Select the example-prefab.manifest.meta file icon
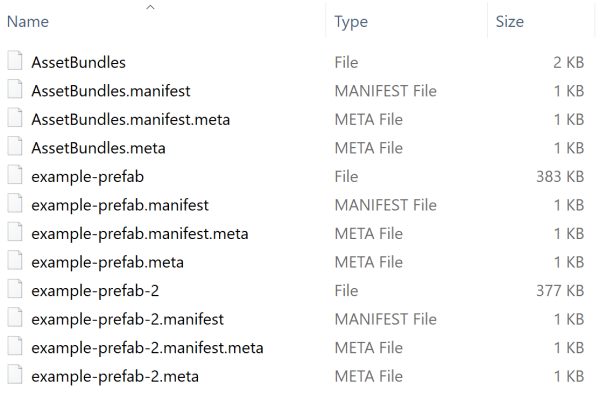This screenshot has width=600, height=393. click(x=15, y=232)
